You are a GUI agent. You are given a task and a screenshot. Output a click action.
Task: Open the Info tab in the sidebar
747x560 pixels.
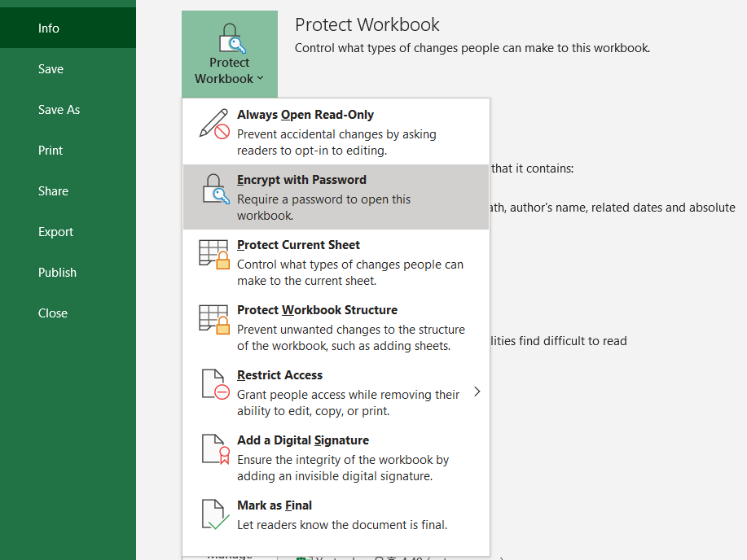click(68, 28)
